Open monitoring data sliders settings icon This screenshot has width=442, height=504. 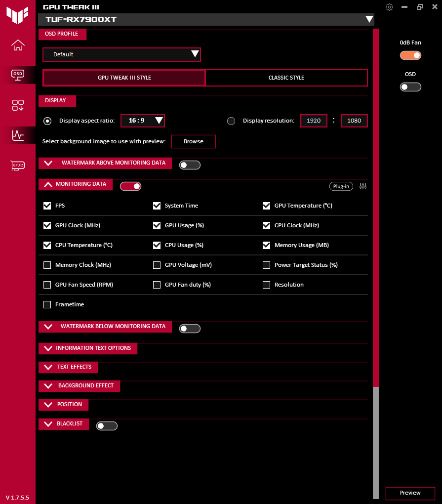(x=363, y=186)
